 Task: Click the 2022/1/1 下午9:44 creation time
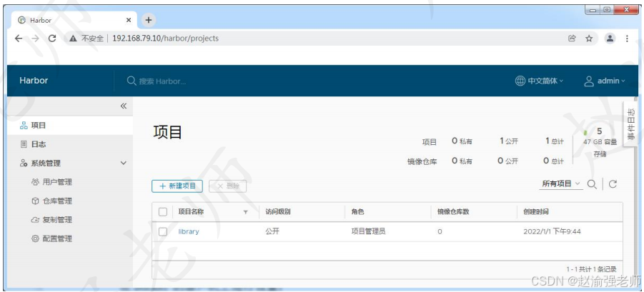[x=552, y=232]
